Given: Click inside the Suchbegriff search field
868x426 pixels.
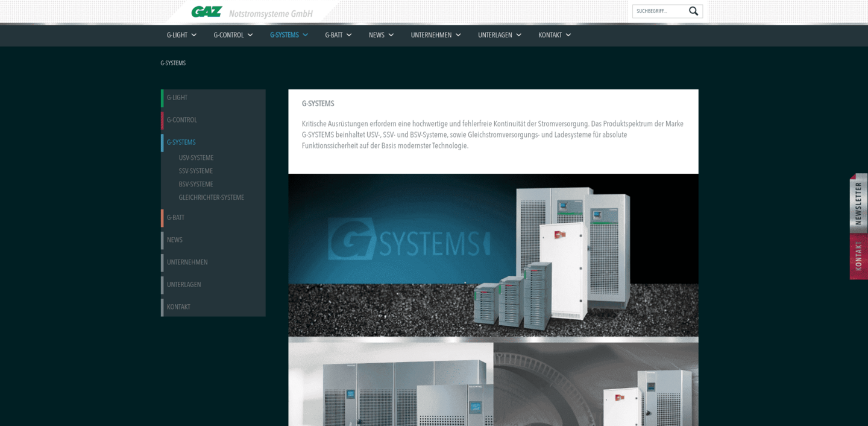Looking at the screenshot, I should (x=658, y=11).
